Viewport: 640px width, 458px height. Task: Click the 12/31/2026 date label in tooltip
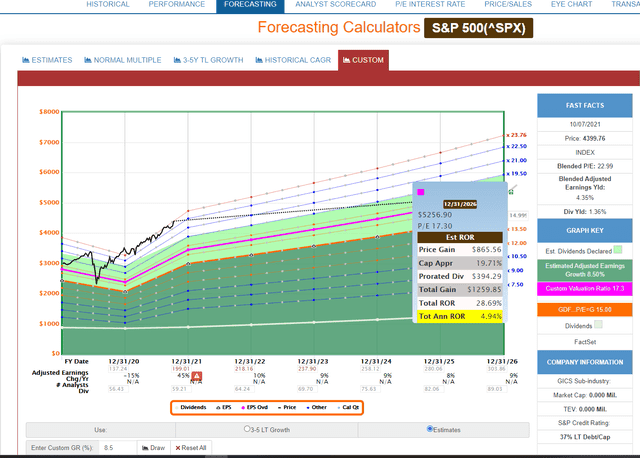pyautogui.click(x=460, y=204)
